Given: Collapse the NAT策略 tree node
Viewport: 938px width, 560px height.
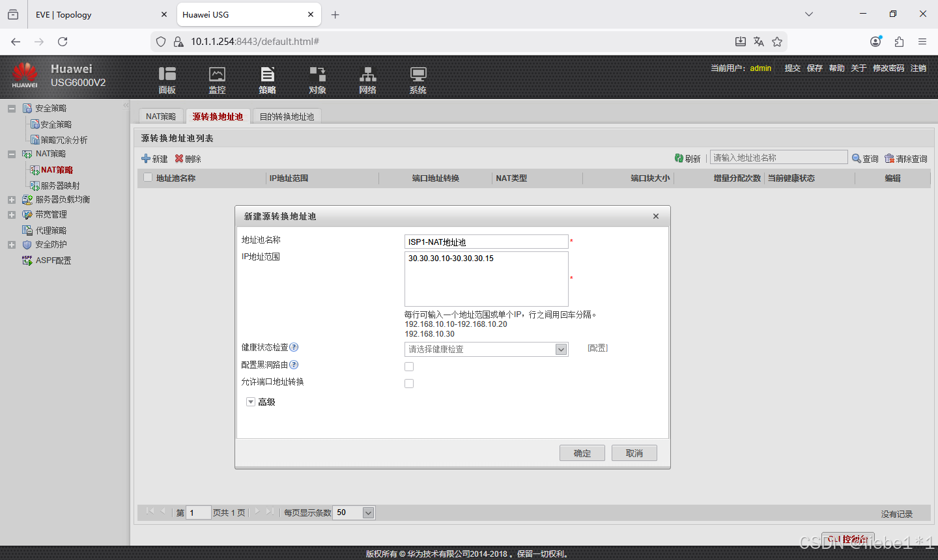Looking at the screenshot, I should [x=12, y=154].
